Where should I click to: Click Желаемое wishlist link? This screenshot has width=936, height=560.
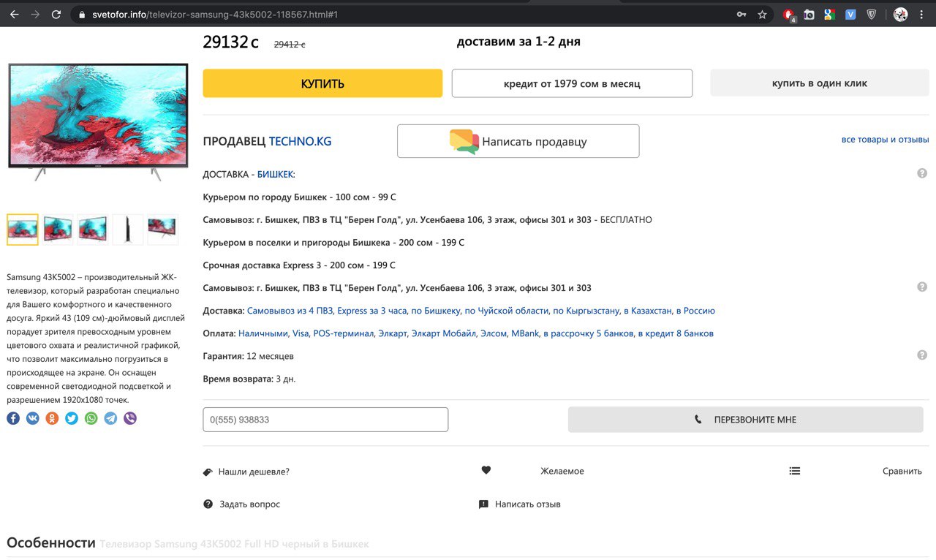point(562,471)
